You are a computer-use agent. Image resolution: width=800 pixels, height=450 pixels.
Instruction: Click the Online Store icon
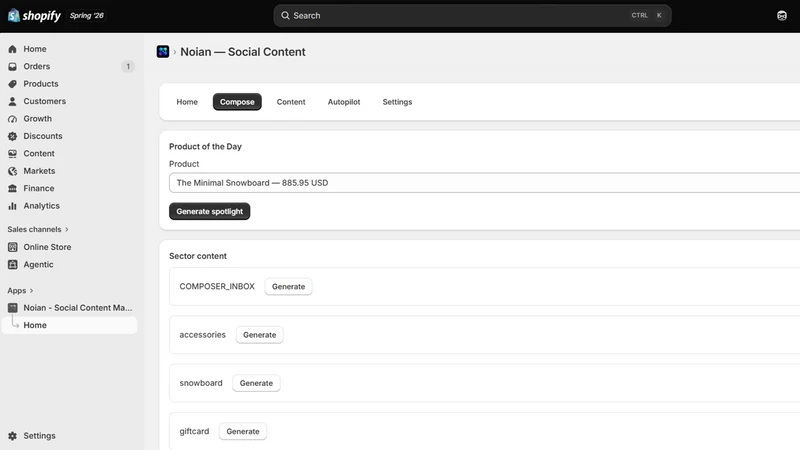tap(12, 247)
